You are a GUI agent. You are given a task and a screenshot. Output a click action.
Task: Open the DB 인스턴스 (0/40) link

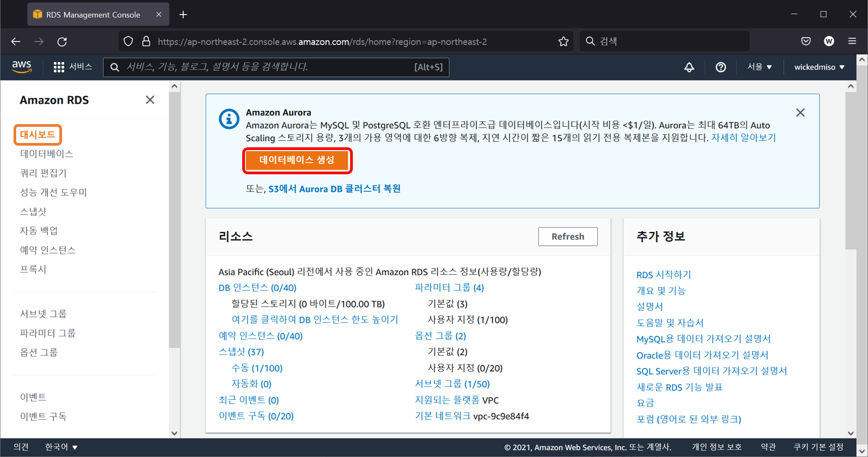257,288
